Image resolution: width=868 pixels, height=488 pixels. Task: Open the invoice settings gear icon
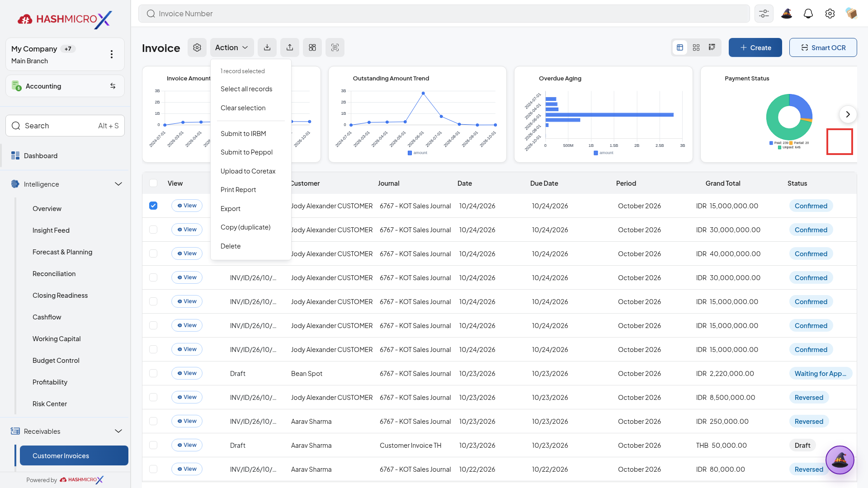[197, 47]
